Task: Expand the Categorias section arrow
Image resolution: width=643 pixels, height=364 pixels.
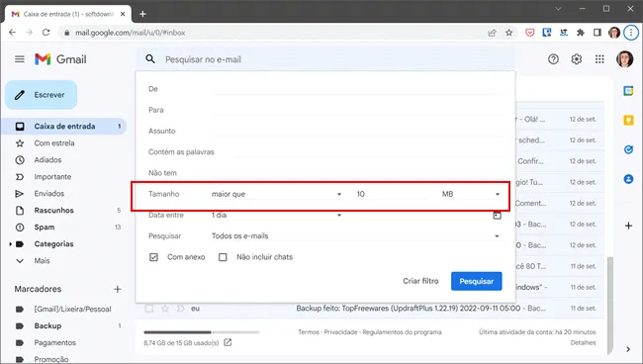Action: pyautogui.click(x=10, y=244)
